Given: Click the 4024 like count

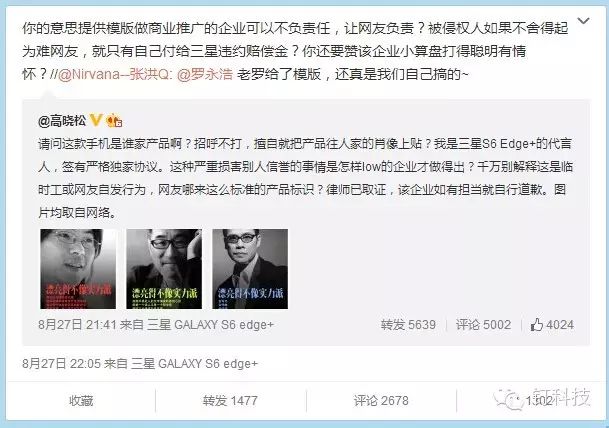Looking at the screenshot, I should tap(560, 325).
